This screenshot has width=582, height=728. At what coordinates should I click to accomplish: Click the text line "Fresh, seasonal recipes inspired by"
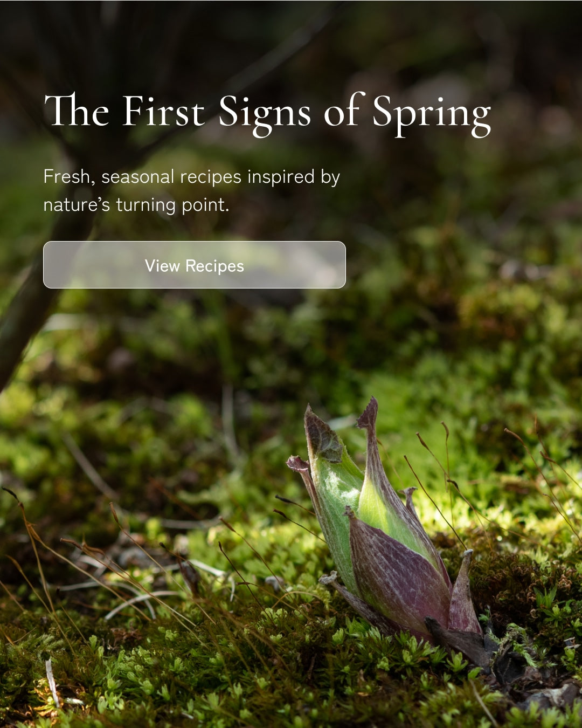[x=191, y=177]
